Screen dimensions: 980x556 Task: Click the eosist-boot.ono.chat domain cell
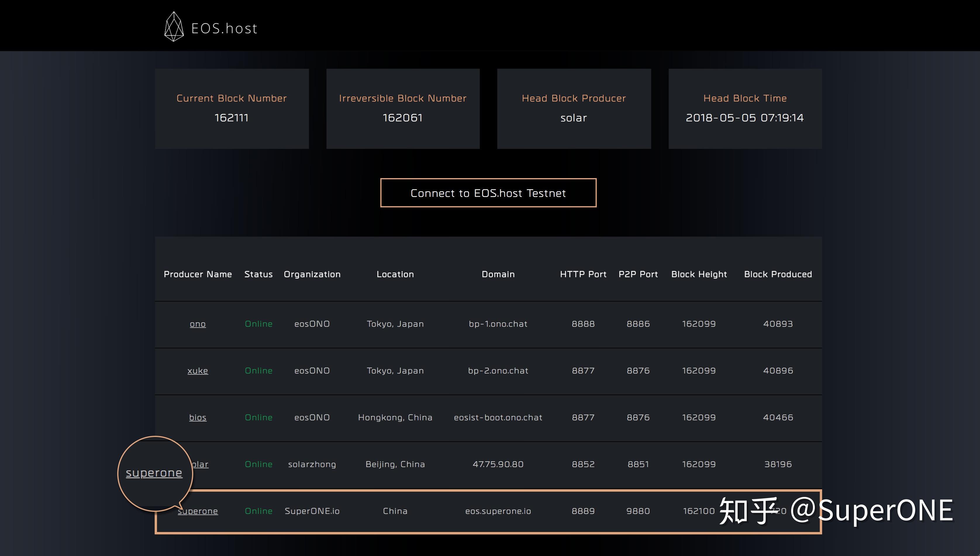click(498, 417)
